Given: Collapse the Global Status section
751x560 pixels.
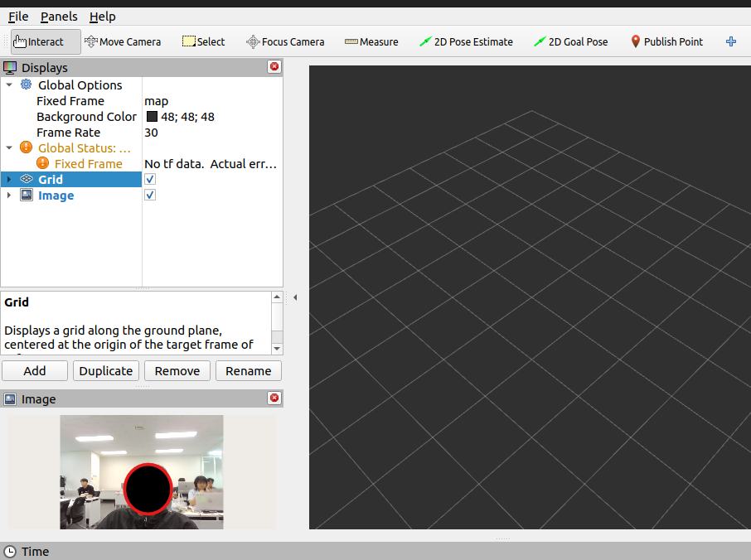Looking at the screenshot, I should (9, 147).
